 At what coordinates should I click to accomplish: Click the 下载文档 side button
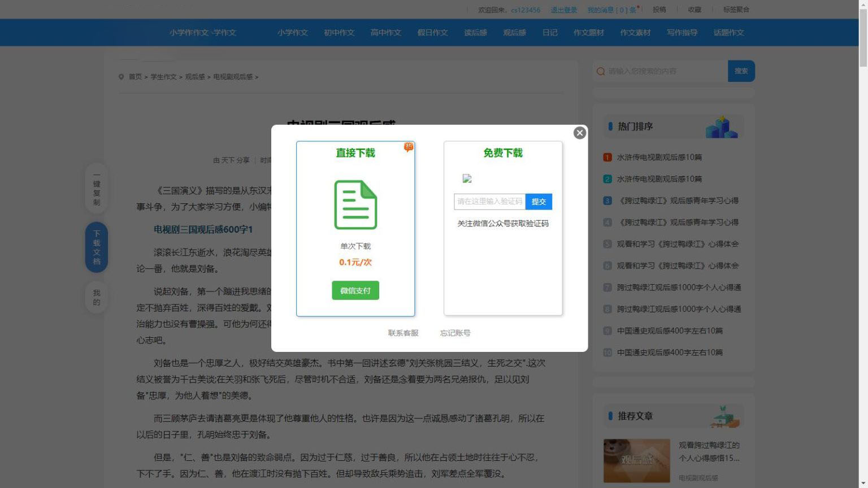click(97, 247)
